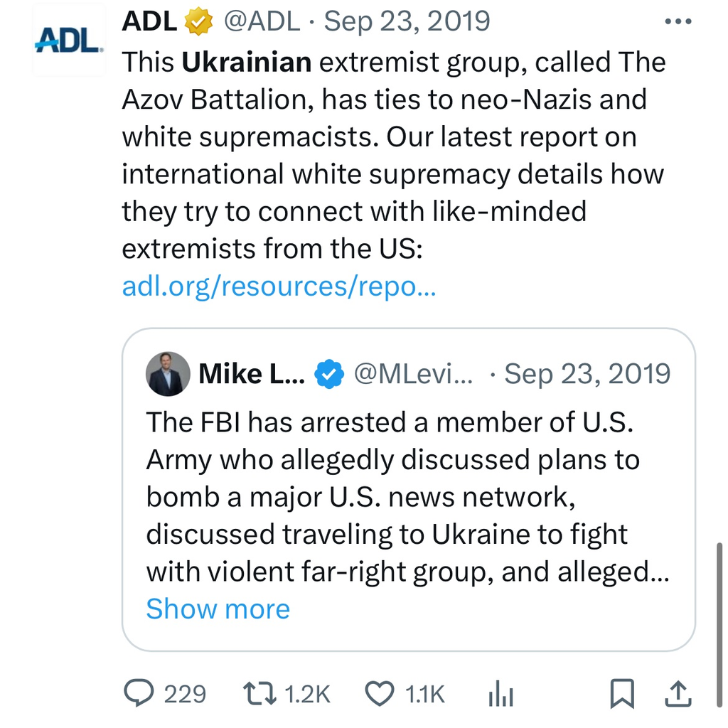Open the three-dot more options menu

click(677, 22)
